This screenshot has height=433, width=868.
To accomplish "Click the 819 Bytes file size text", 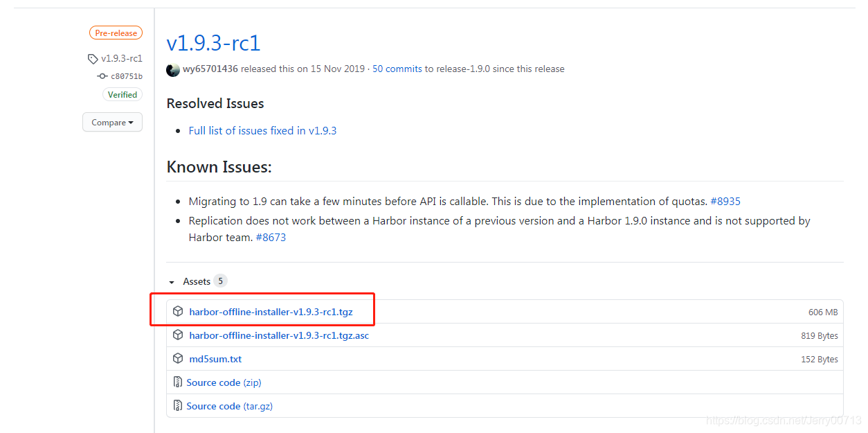I will (x=820, y=336).
